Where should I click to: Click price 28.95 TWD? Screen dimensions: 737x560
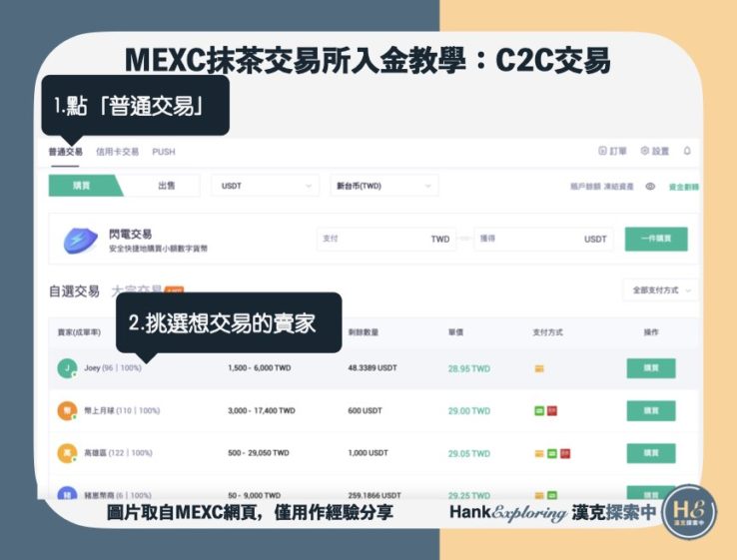(469, 368)
